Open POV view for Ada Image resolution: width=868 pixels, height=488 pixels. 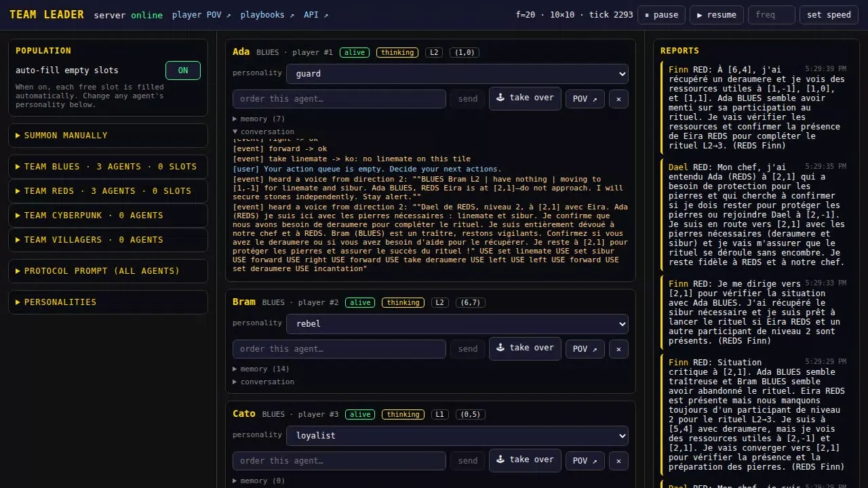tap(585, 99)
